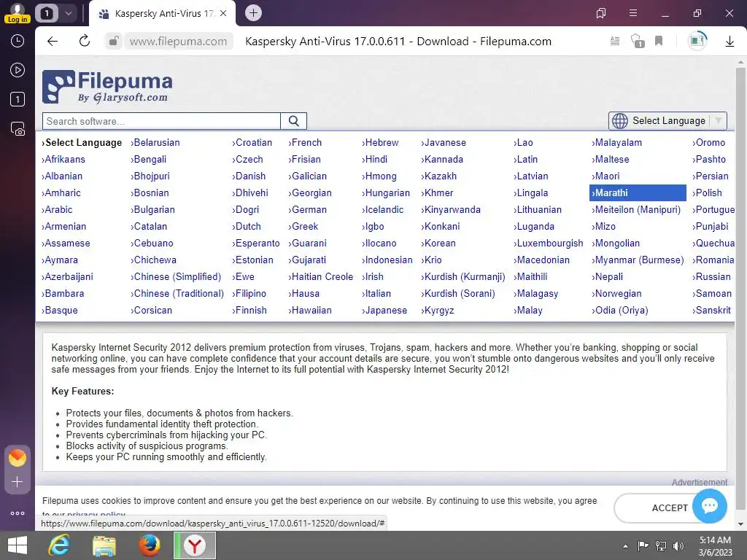Choose Afrikaans from language list
The image size is (747, 560).
tap(63, 159)
